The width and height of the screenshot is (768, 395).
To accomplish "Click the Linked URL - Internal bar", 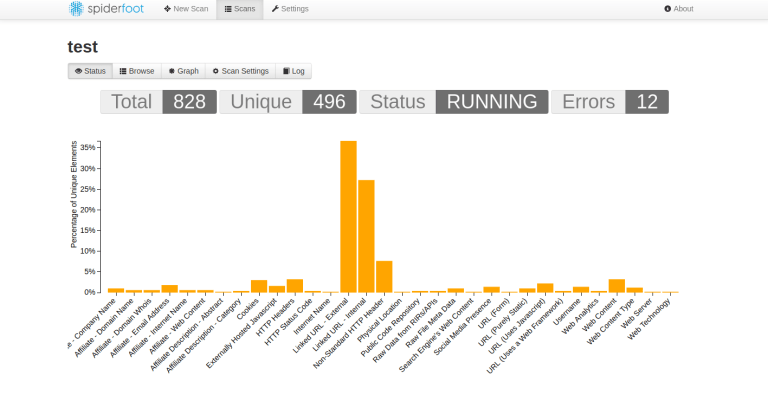I will [x=366, y=236].
